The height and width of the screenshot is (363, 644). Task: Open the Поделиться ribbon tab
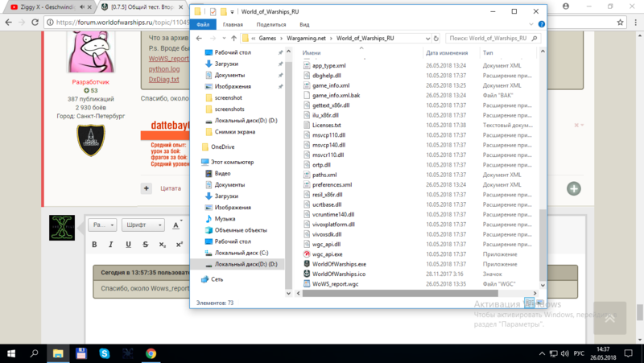(x=271, y=25)
